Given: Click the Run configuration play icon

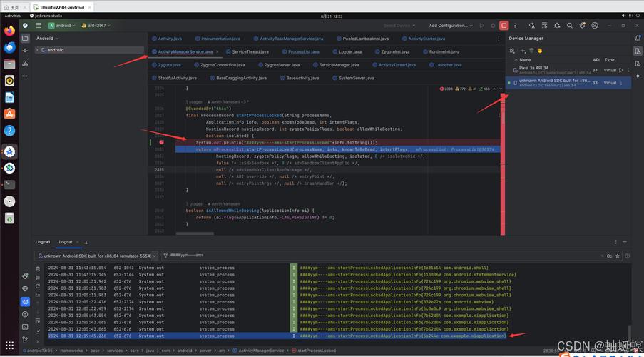Looking at the screenshot, I should [x=482, y=26].
